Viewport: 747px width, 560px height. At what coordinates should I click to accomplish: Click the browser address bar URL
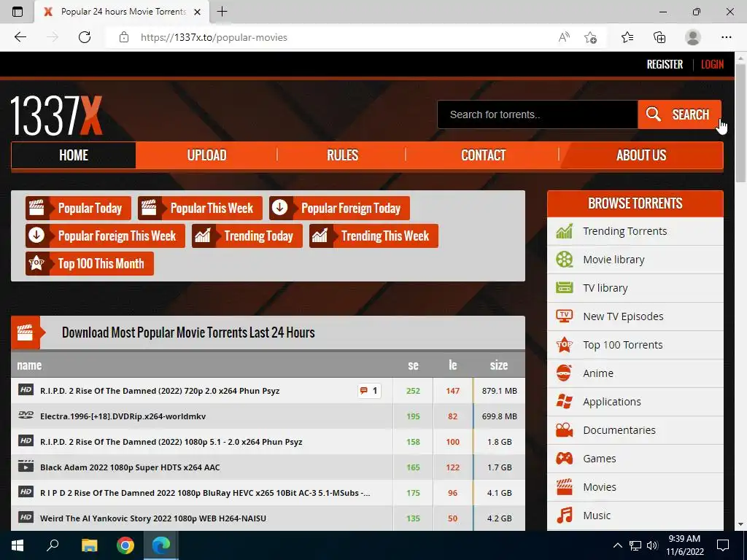(x=214, y=37)
